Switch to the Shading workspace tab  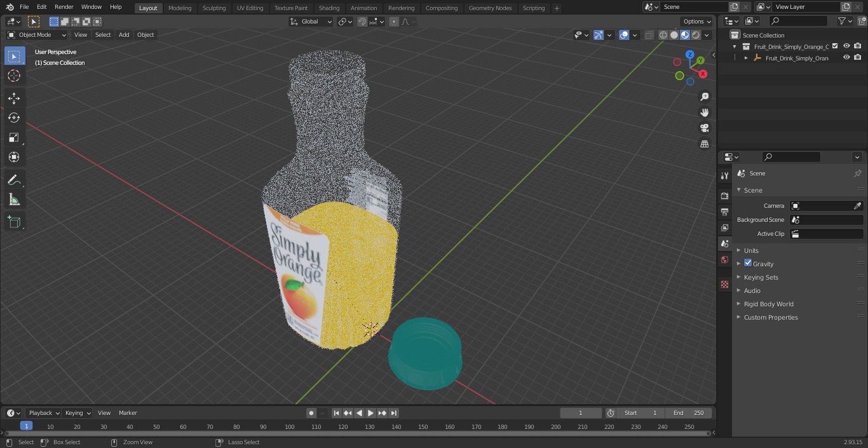(329, 8)
